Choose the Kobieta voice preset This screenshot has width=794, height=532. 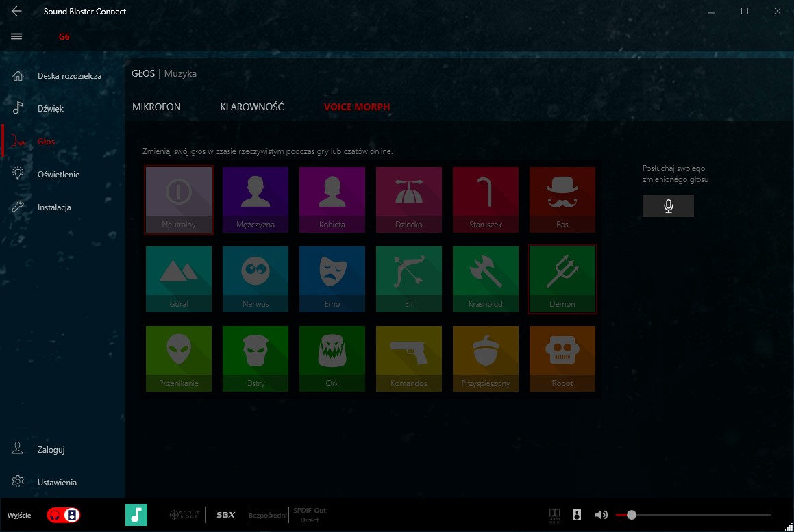click(332, 200)
